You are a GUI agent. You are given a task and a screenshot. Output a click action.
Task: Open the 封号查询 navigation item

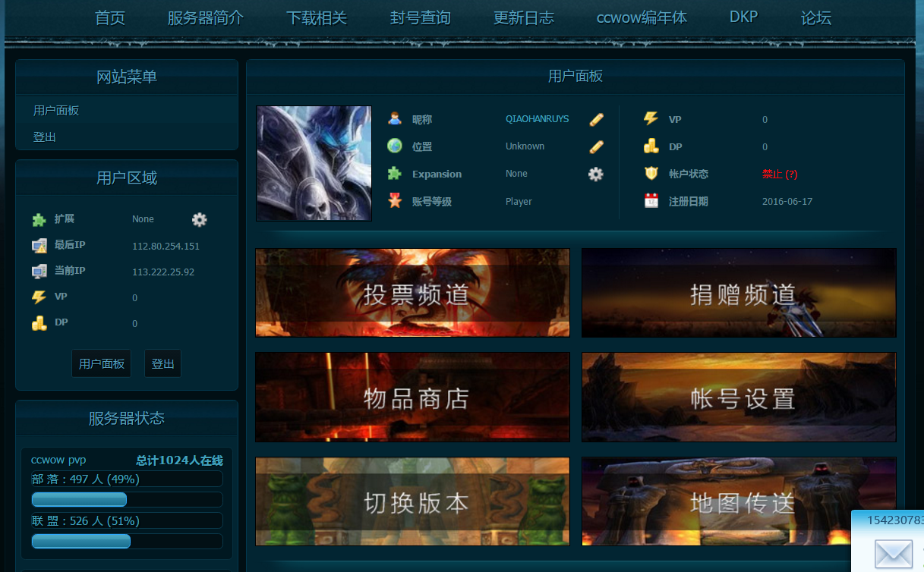(x=420, y=17)
